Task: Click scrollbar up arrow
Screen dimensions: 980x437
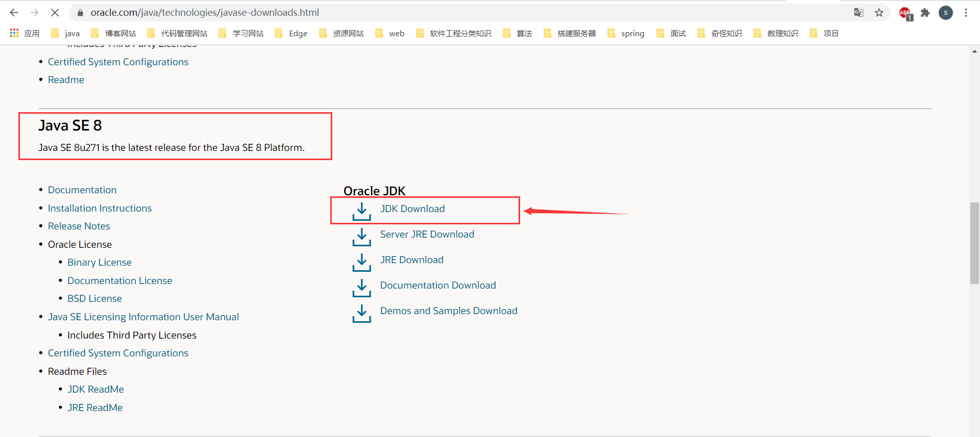Action: (974, 51)
